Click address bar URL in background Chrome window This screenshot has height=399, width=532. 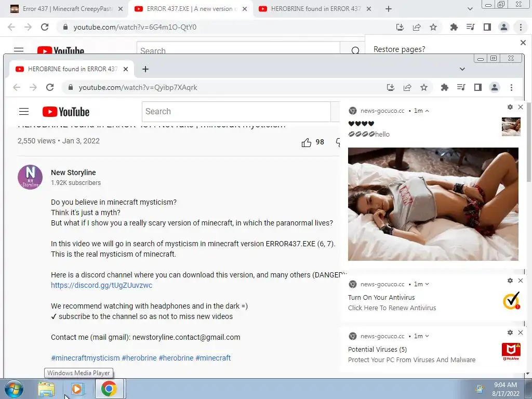tap(135, 27)
